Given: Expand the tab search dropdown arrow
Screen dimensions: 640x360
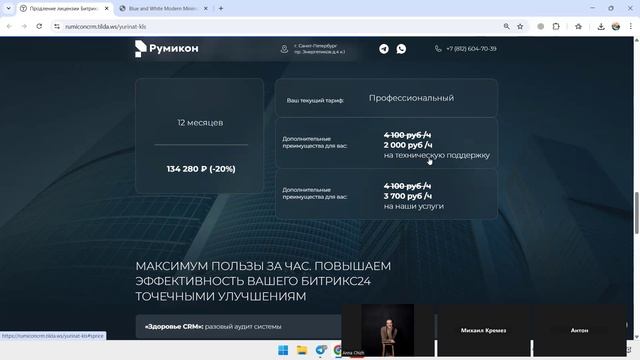Looking at the screenshot, I should click(8, 8).
